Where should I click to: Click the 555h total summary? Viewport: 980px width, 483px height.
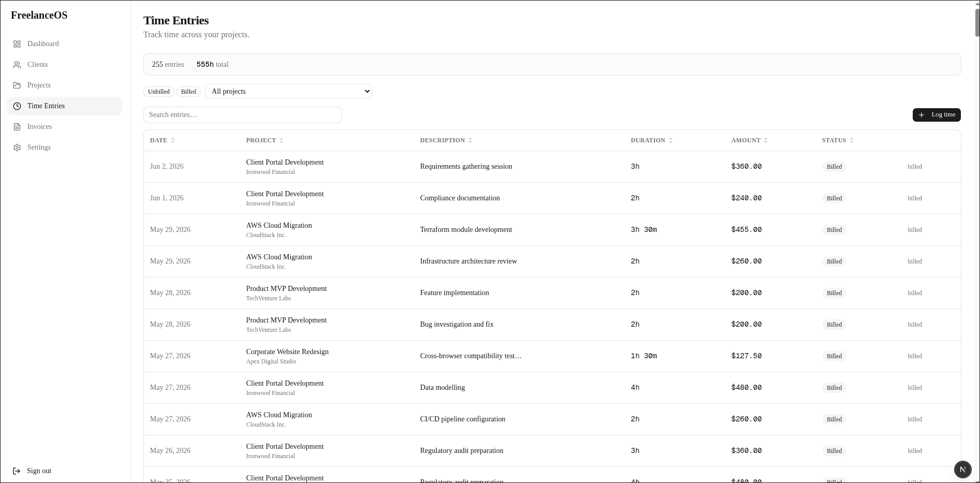[212, 65]
